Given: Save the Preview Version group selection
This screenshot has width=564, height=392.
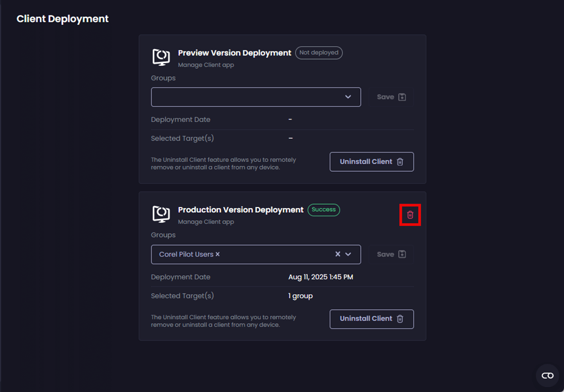Looking at the screenshot, I should pos(392,97).
